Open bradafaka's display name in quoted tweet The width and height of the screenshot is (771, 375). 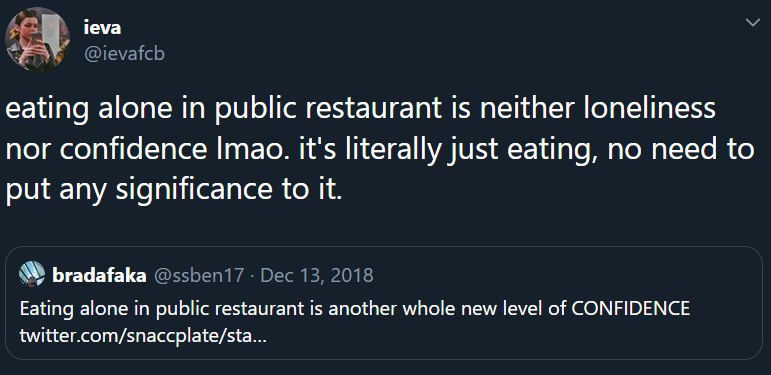point(99,275)
